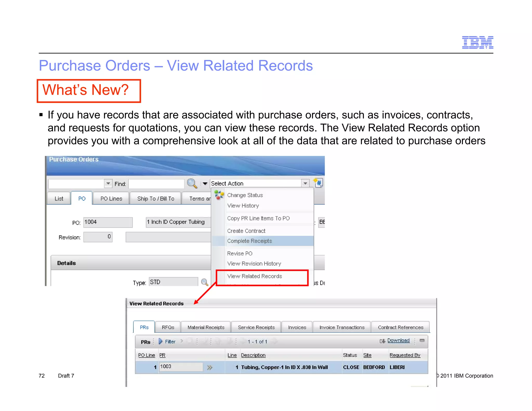Click the Find magnifying glass search icon
The image size is (532, 411).
pyautogui.click(x=192, y=183)
